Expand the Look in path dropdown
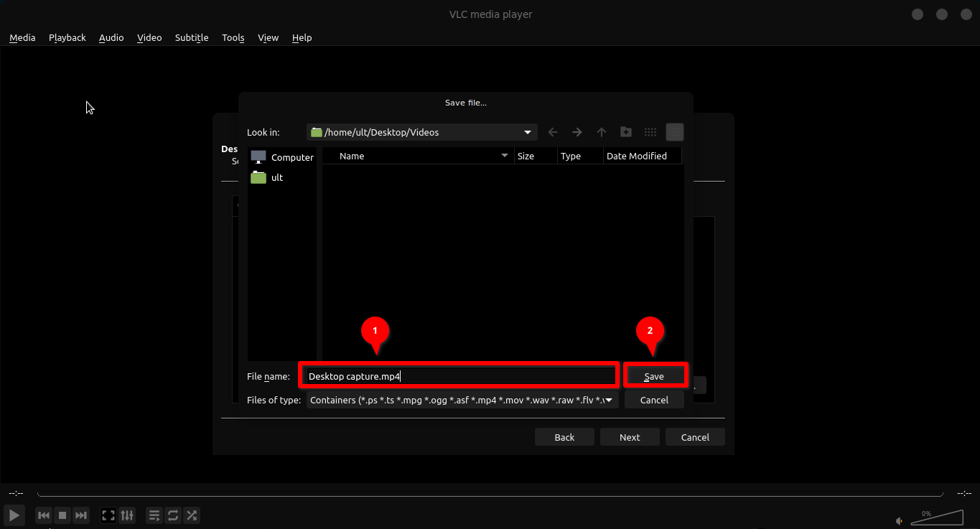The width and height of the screenshot is (980, 529). point(528,132)
